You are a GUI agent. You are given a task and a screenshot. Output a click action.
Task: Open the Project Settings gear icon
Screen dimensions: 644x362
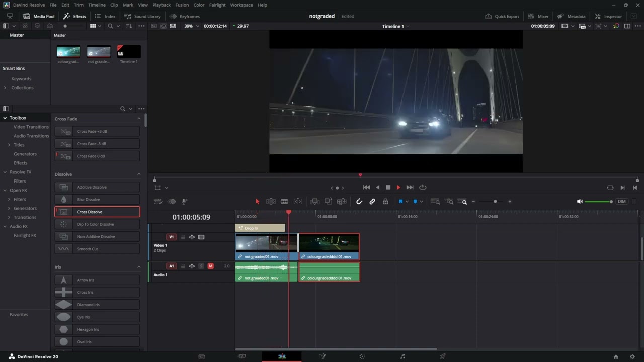pyautogui.click(x=632, y=356)
